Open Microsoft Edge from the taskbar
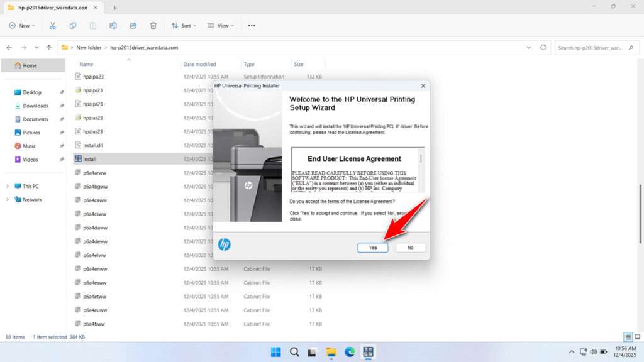 pos(349,352)
